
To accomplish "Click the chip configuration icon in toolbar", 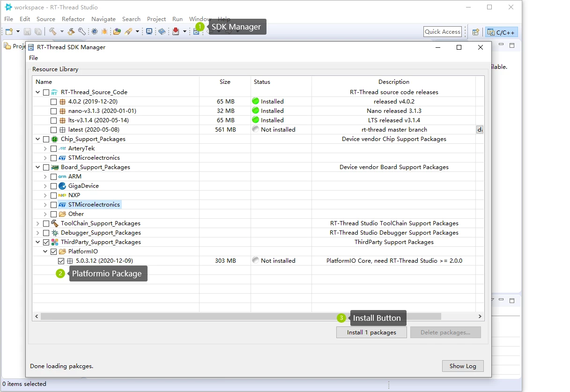I will tap(95, 31).
